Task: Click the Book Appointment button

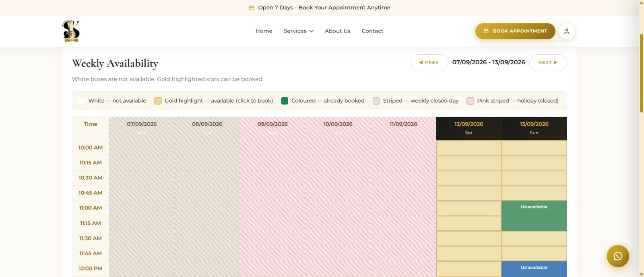Action: 515,31
